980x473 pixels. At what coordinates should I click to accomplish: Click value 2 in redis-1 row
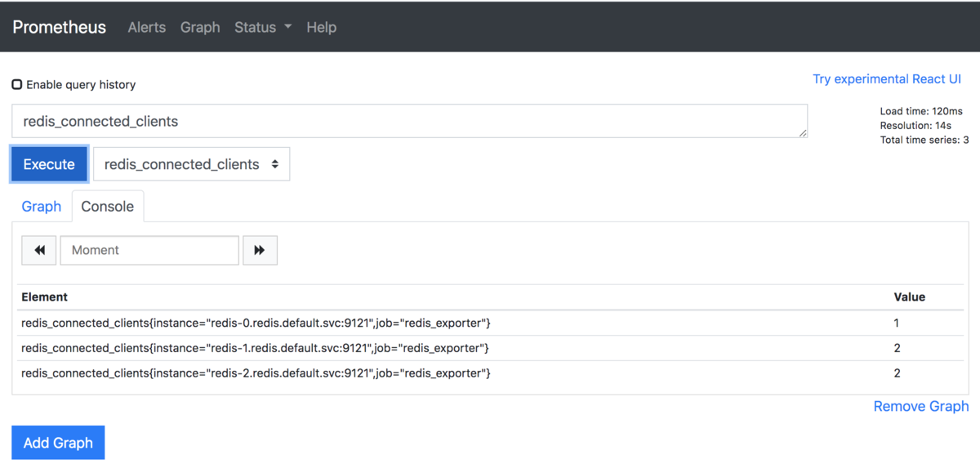pyautogui.click(x=898, y=348)
